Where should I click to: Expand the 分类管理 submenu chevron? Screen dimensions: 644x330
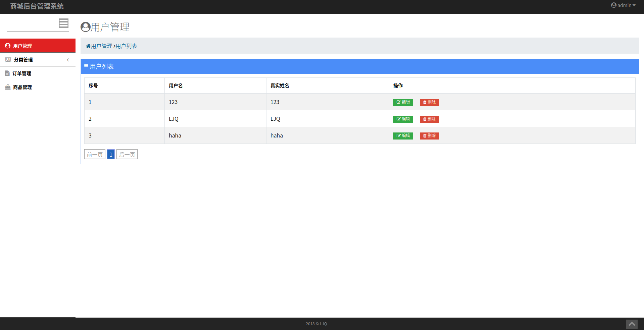tap(68, 60)
